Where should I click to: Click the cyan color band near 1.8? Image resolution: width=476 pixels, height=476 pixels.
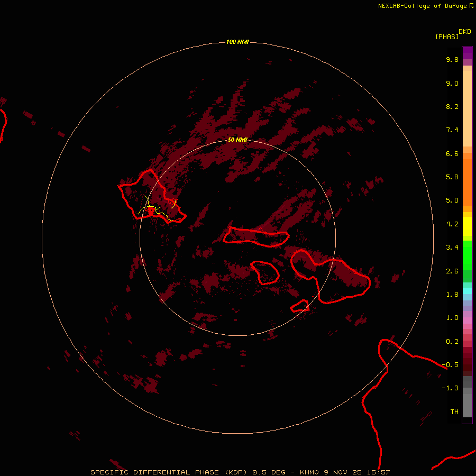click(467, 290)
